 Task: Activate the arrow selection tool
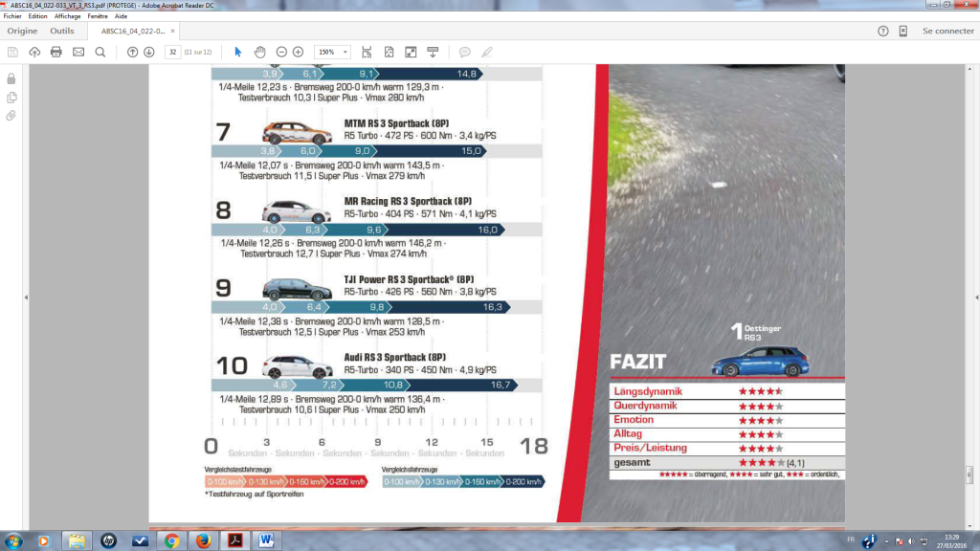[238, 52]
